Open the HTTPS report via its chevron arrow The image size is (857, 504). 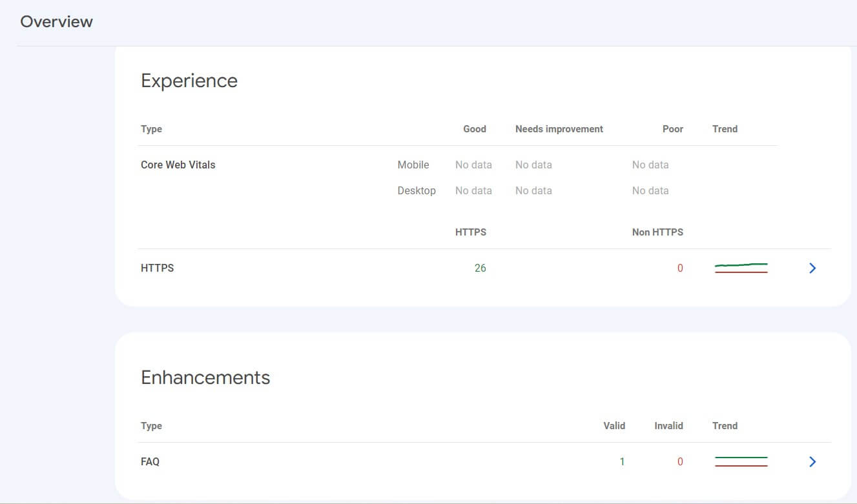point(812,268)
